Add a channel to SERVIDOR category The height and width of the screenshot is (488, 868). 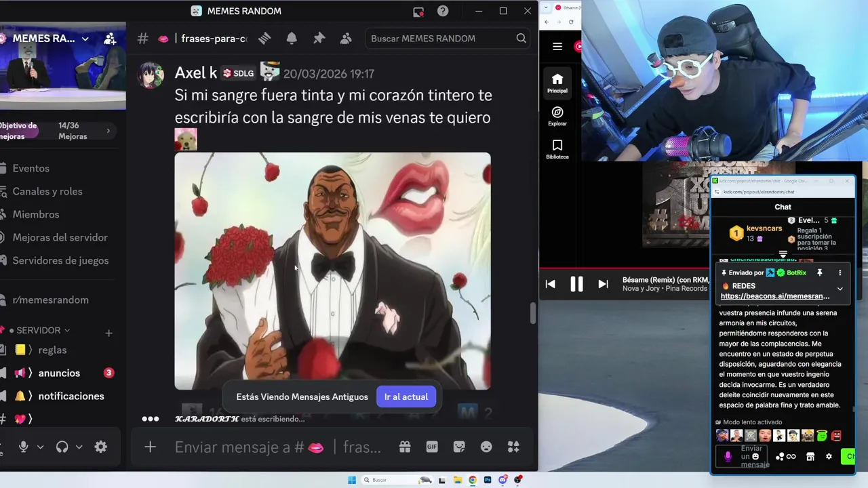pyautogui.click(x=108, y=333)
